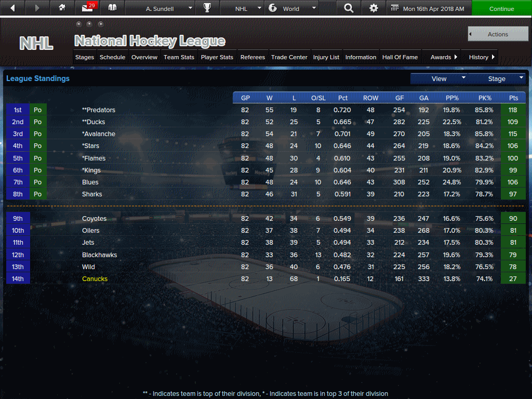Open the Sharks team row
532x399 pixels.
click(x=265, y=194)
